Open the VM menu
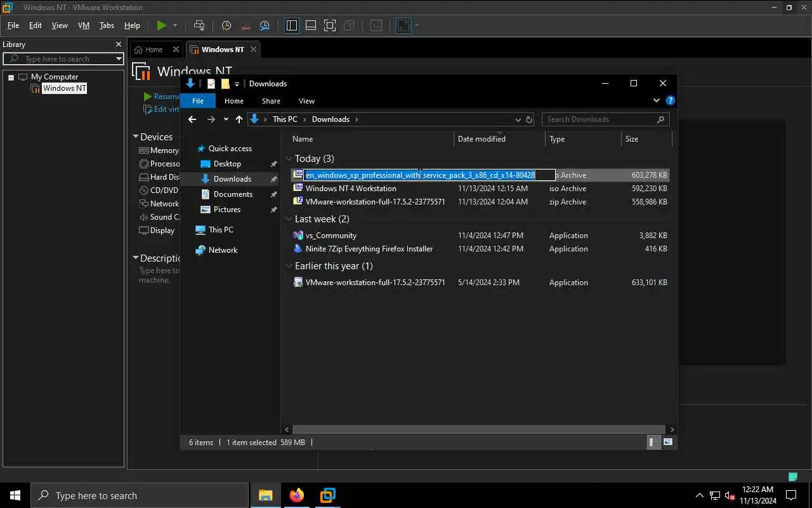The image size is (812, 508). (84, 25)
